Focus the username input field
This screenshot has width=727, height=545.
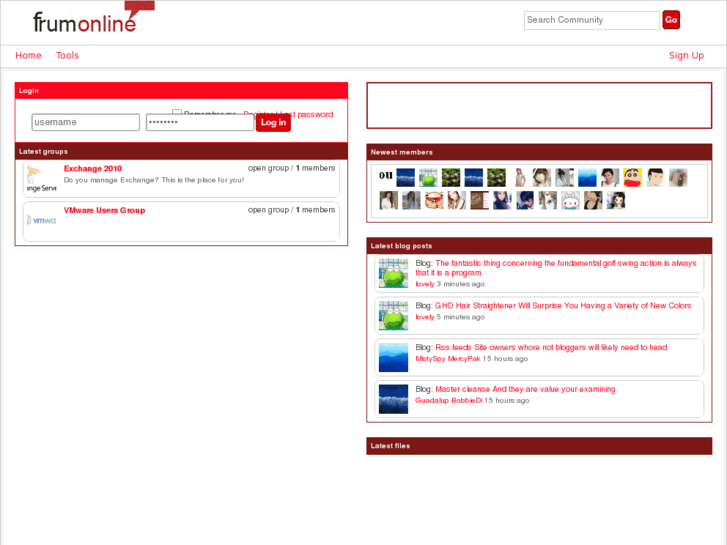click(85, 122)
